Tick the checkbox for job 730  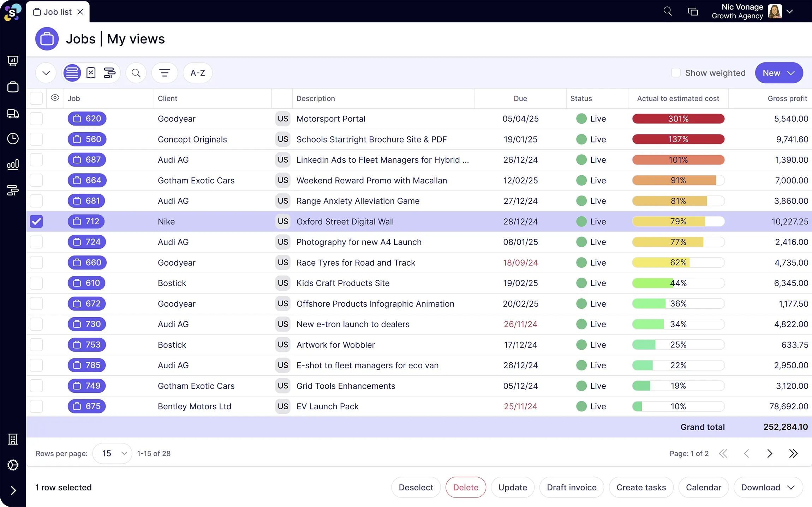[x=36, y=324]
